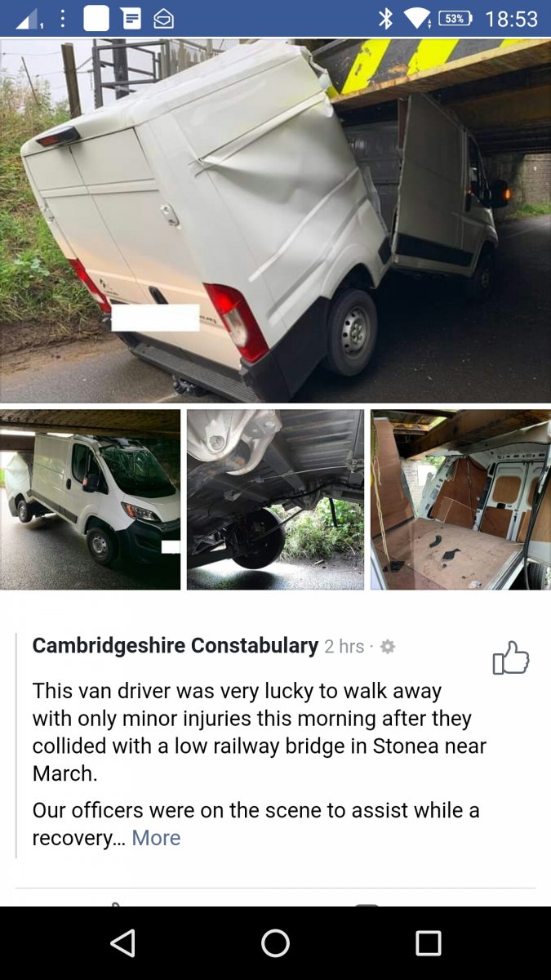551x980 pixels.
Task: Open the van underside wheel thumbnail
Action: (275, 500)
